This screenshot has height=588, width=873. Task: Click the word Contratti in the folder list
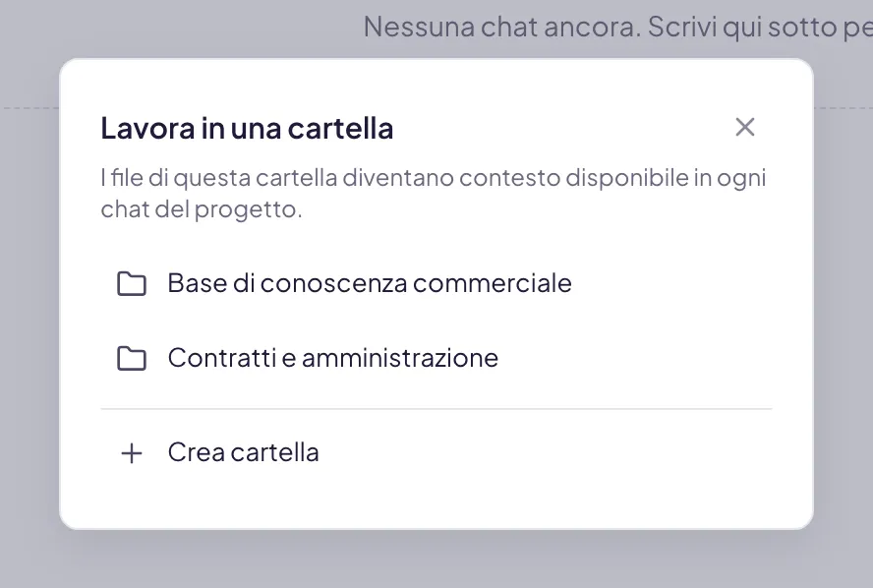222,358
